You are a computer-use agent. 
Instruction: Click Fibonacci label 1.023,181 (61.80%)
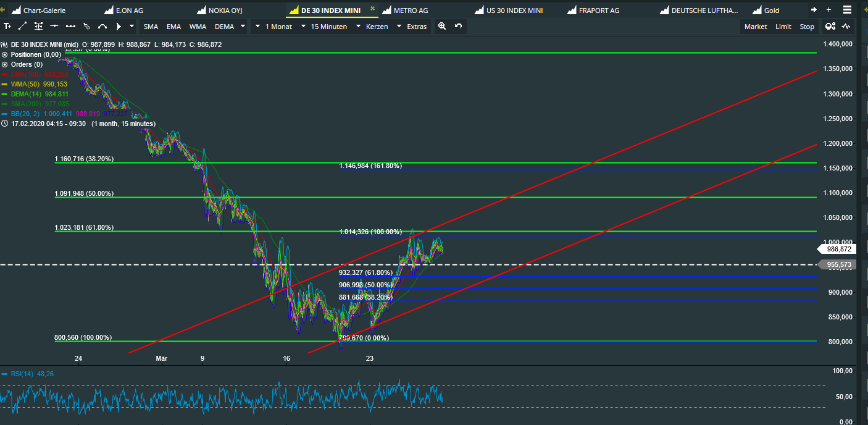(84, 227)
